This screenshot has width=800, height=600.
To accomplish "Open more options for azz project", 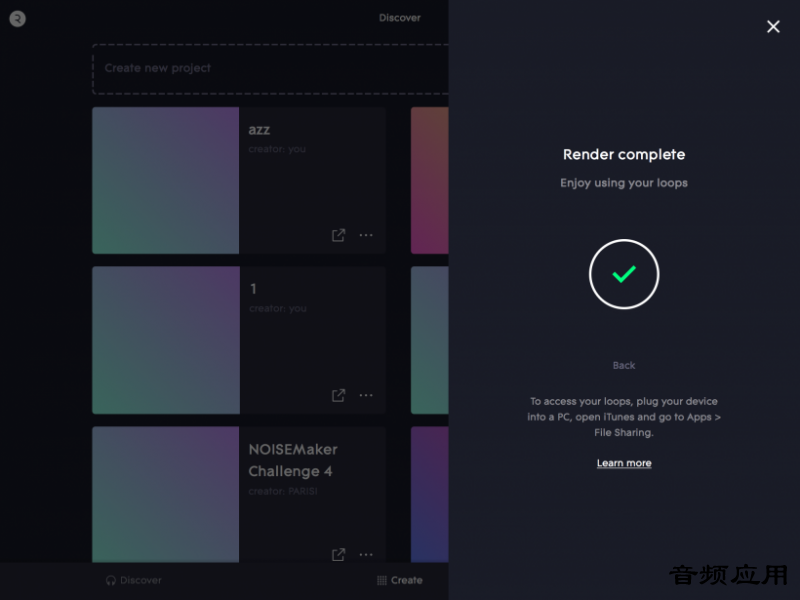I will tap(366, 235).
